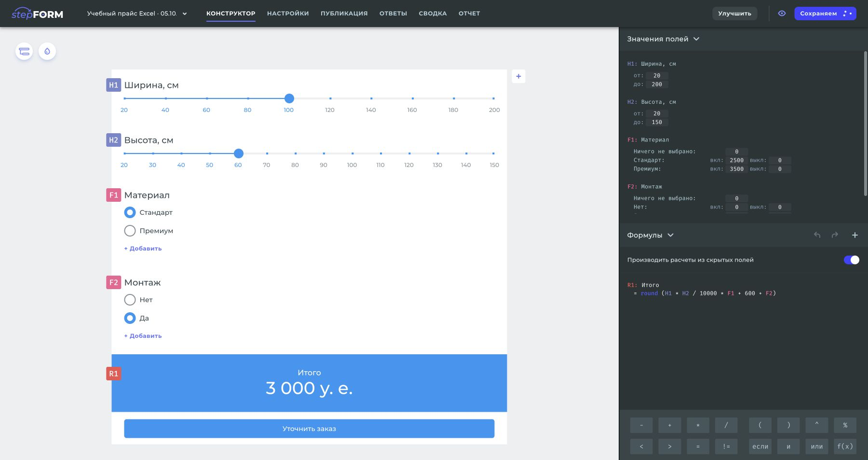868x460 pixels.
Task: Insert the multiply operator key
Action: [698, 425]
